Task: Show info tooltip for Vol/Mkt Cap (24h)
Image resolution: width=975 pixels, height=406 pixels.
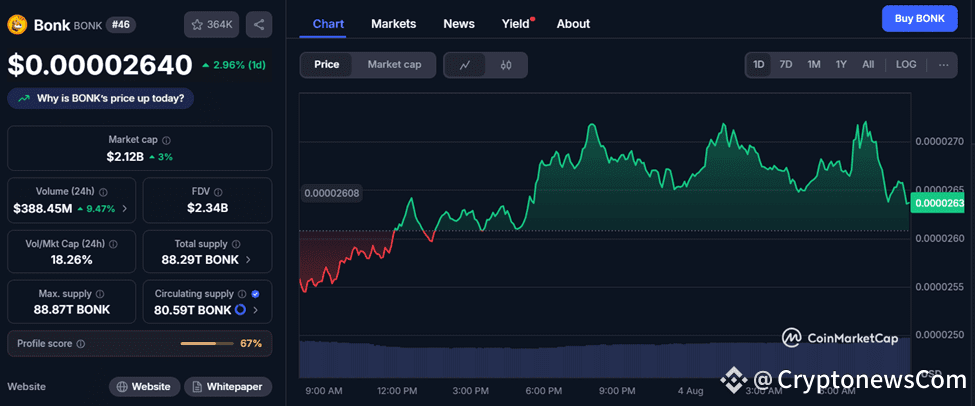Action: pyautogui.click(x=113, y=244)
